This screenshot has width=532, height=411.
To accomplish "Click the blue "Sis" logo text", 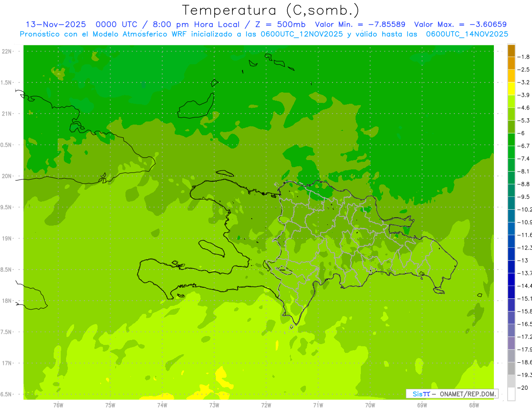I will [x=418, y=394].
